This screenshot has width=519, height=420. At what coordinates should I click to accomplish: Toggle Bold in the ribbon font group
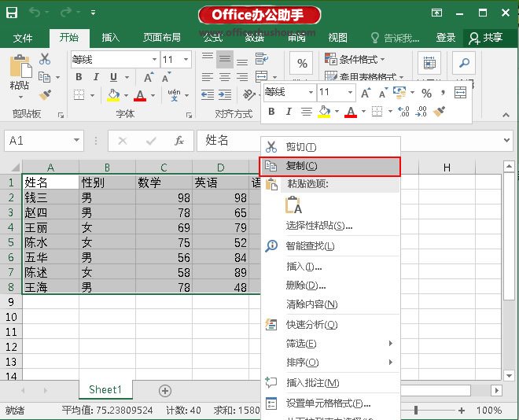(79, 77)
